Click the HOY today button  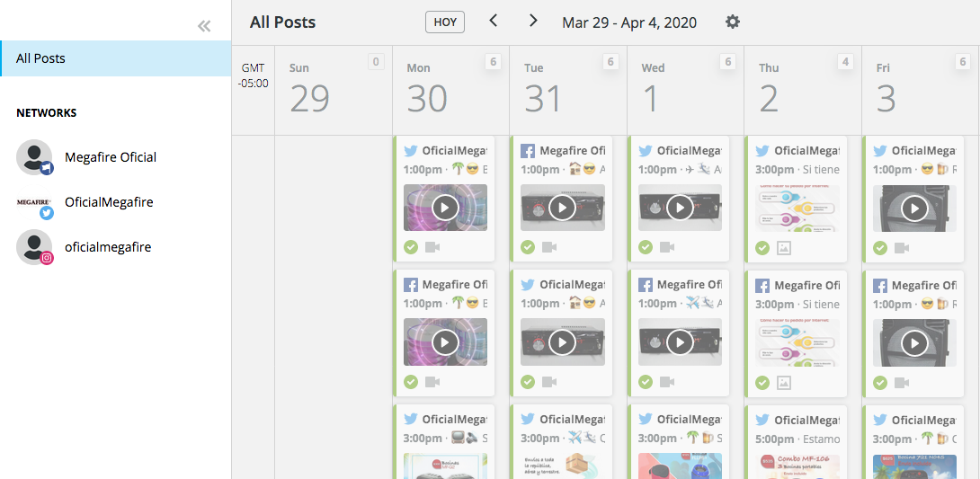click(x=445, y=22)
